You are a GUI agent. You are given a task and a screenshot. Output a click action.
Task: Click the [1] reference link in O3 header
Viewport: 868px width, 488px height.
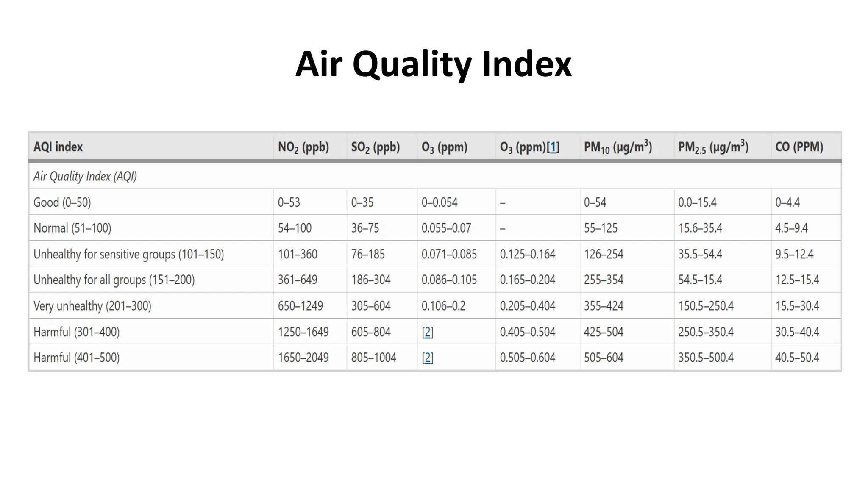click(553, 147)
